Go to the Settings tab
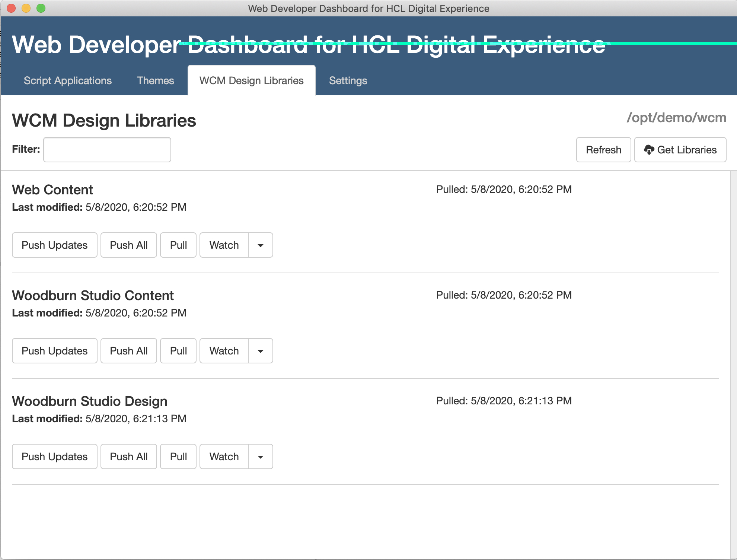The image size is (737, 560). click(x=348, y=81)
